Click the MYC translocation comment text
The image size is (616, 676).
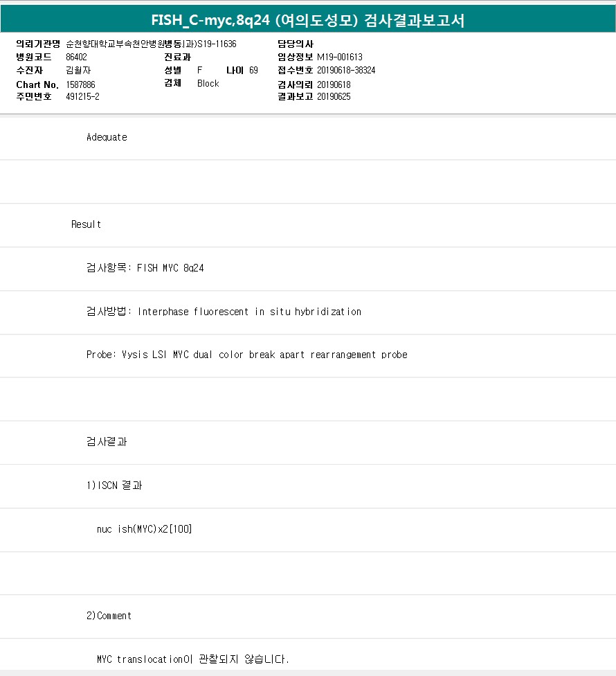point(192,659)
